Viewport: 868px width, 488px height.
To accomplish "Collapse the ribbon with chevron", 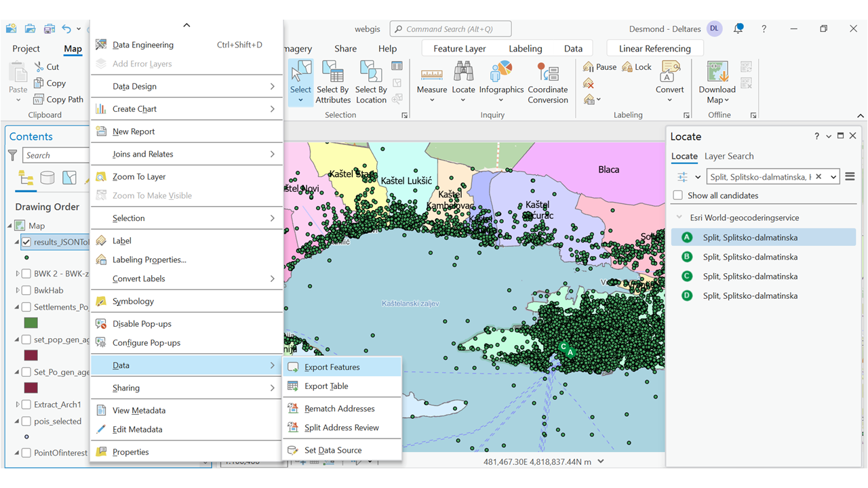I will 860,116.
